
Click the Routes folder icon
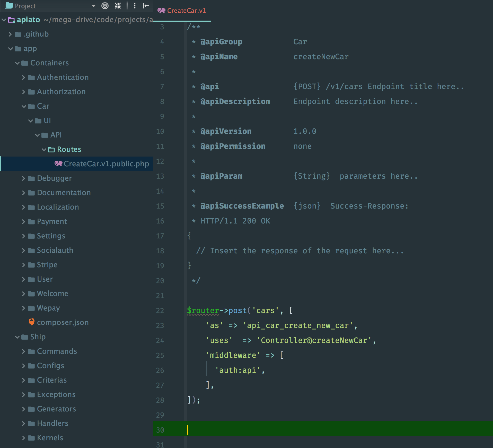click(51, 150)
